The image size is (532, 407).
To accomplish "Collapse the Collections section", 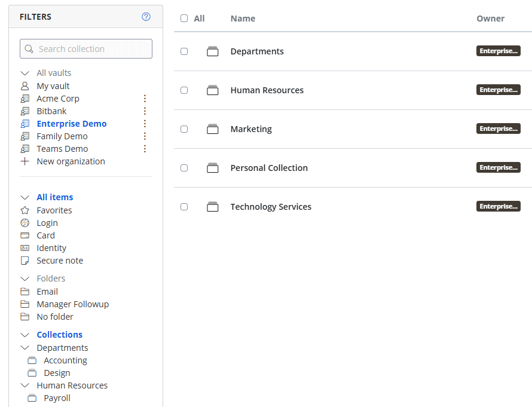I will 25,334.
